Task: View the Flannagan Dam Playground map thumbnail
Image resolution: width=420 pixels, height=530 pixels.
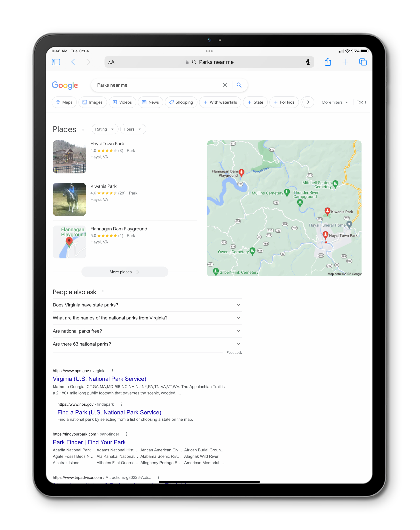Action: [69, 242]
